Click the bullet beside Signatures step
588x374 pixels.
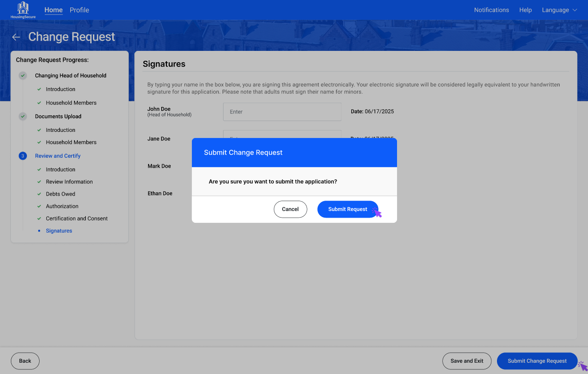coord(39,231)
